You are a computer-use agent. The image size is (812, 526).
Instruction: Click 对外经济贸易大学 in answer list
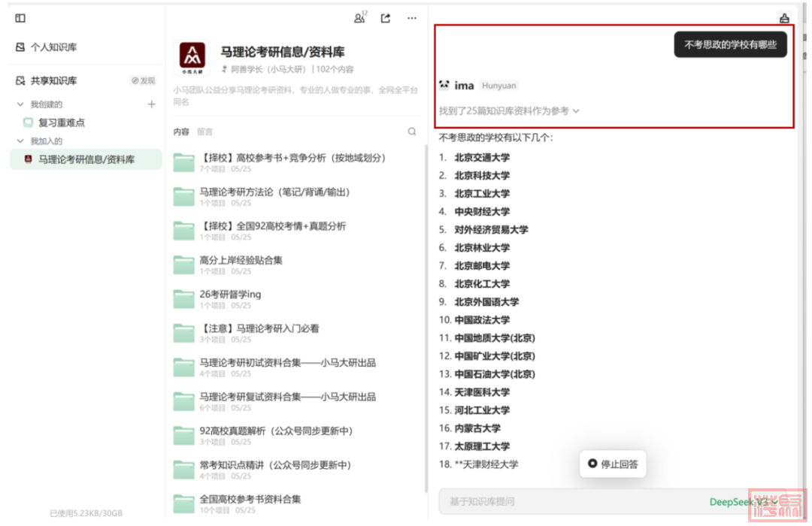[492, 229]
